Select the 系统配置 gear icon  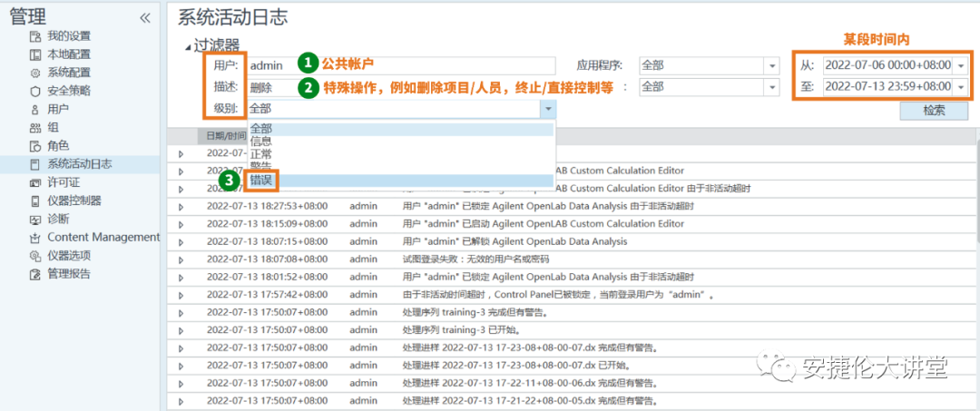(35, 73)
